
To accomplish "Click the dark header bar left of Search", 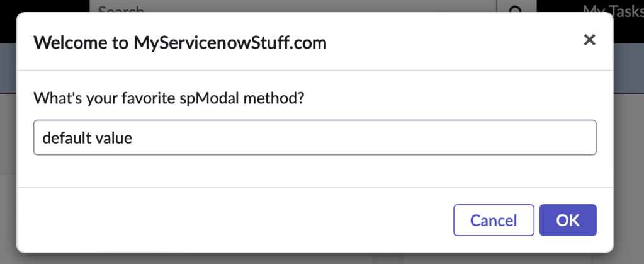I will (44, 6).
